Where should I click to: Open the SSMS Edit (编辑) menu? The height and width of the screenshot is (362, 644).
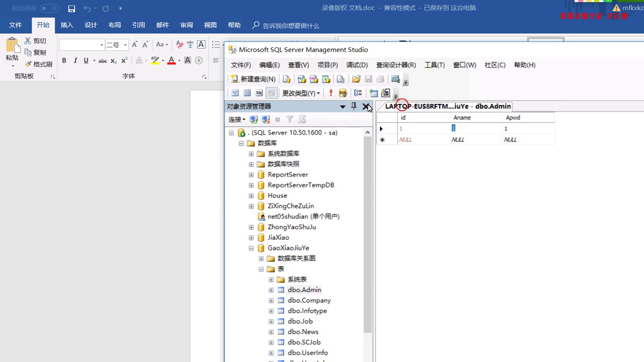[x=269, y=65]
